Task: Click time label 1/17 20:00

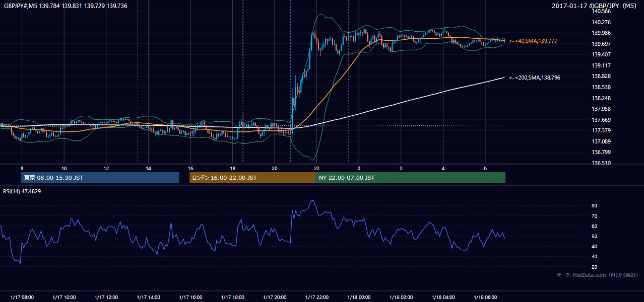Action: point(274,297)
